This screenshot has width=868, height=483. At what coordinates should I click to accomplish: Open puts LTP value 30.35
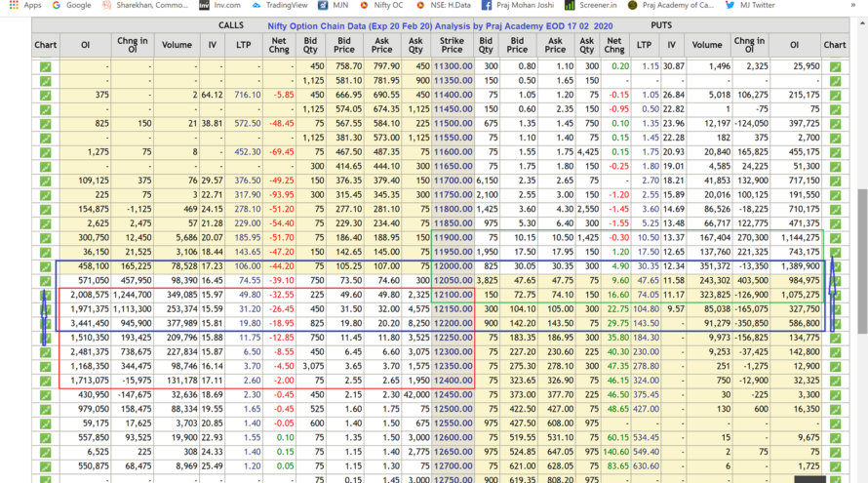[x=648, y=265]
